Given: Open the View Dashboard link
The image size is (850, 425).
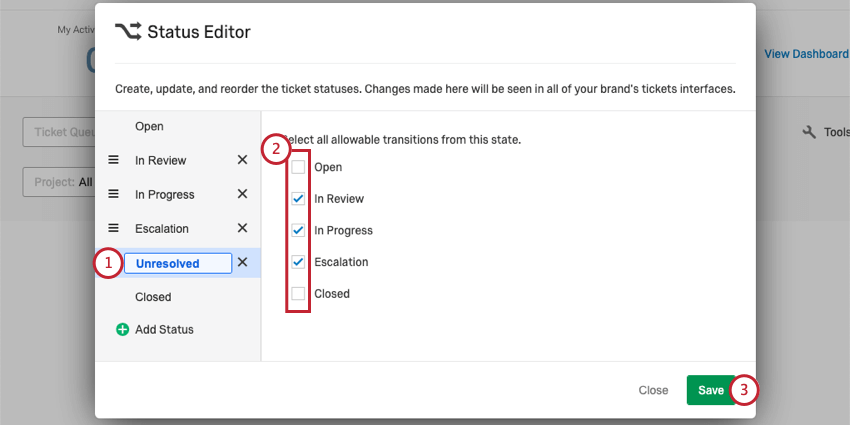Looking at the screenshot, I should 806,54.
